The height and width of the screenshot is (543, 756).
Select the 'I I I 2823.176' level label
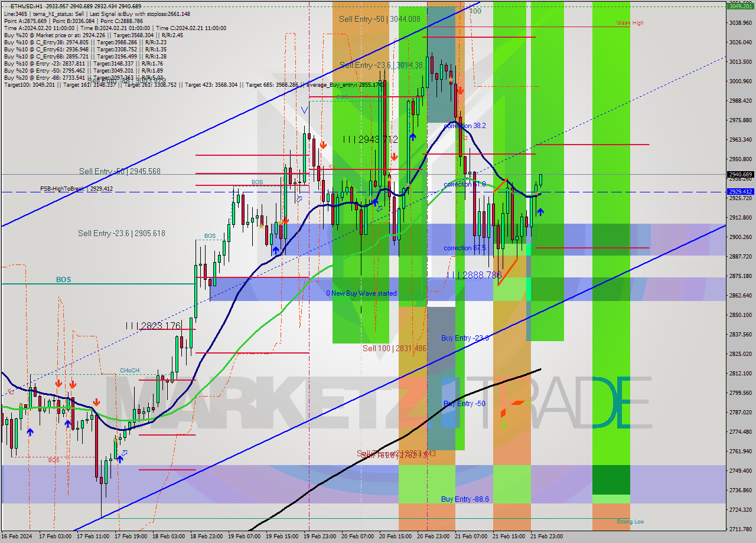(x=153, y=325)
